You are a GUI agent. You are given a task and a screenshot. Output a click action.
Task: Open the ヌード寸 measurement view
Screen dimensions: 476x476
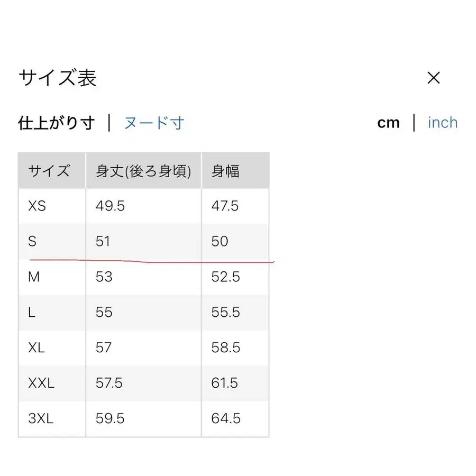(x=154, y=122)
